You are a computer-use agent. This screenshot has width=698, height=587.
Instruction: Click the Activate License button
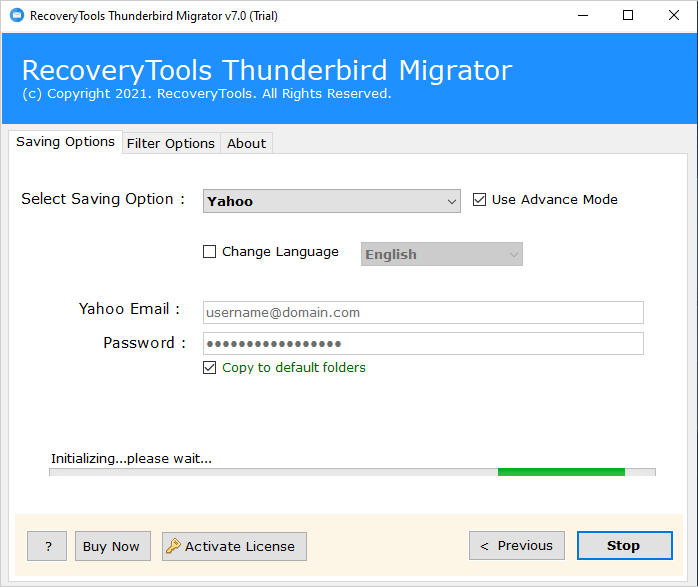pos(234,546)
